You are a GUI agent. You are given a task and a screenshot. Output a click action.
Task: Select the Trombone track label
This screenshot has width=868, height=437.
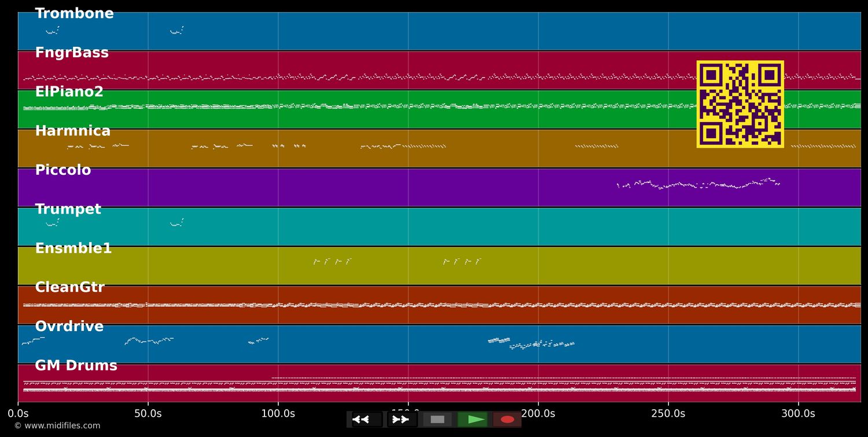(74, 13)
